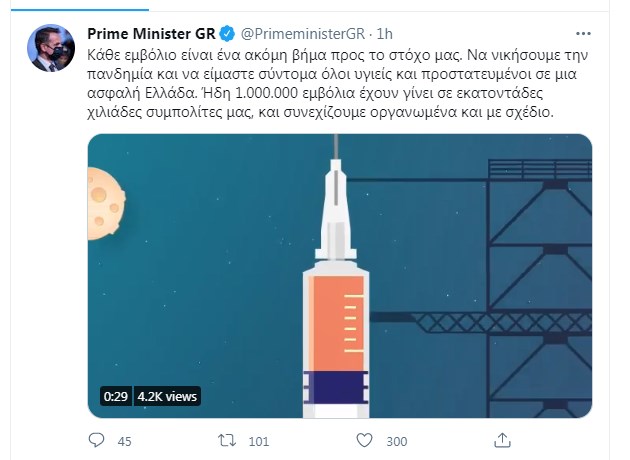
Task: Open the three-dot more options menu
Action: 583,34
